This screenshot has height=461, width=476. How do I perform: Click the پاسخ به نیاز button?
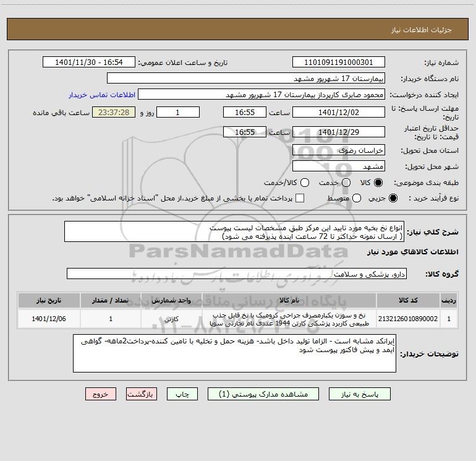coord(360,394)
